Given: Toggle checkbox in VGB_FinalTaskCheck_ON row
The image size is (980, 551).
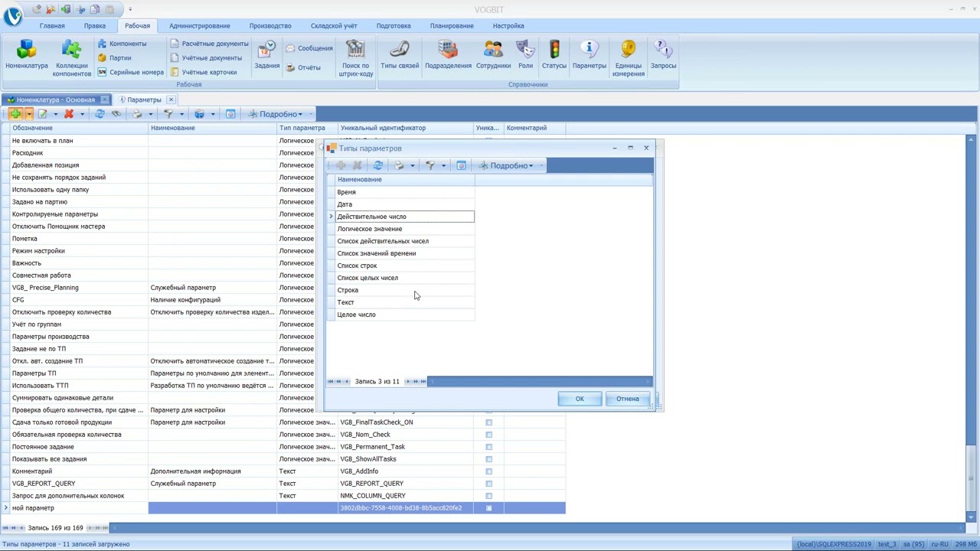Looking at the screenshot, I should (x=488, y=422).
